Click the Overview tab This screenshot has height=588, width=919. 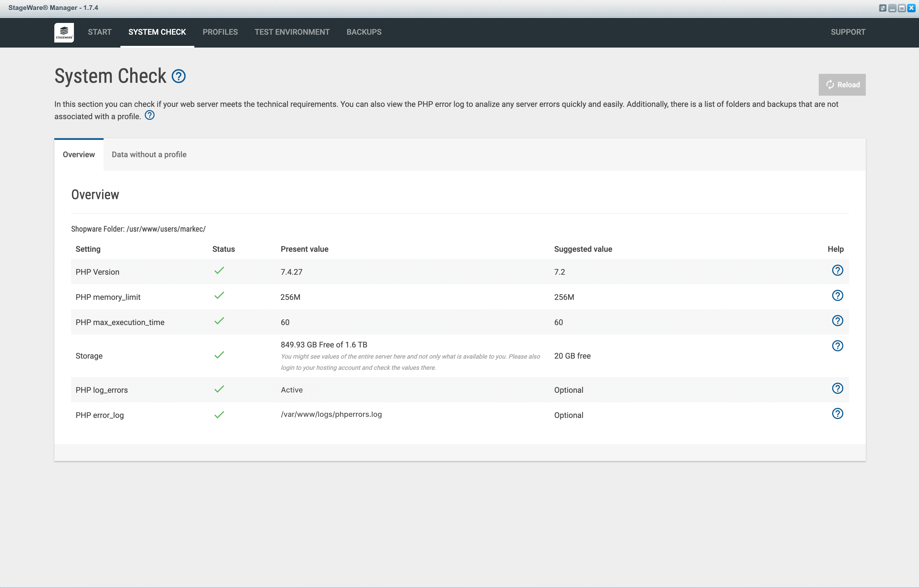click(78, 154)
